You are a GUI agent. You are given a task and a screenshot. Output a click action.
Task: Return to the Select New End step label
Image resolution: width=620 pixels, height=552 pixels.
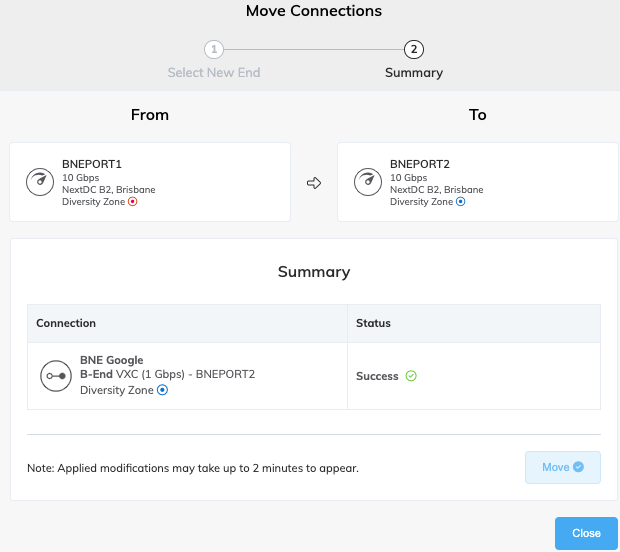[x=212, y=73]
